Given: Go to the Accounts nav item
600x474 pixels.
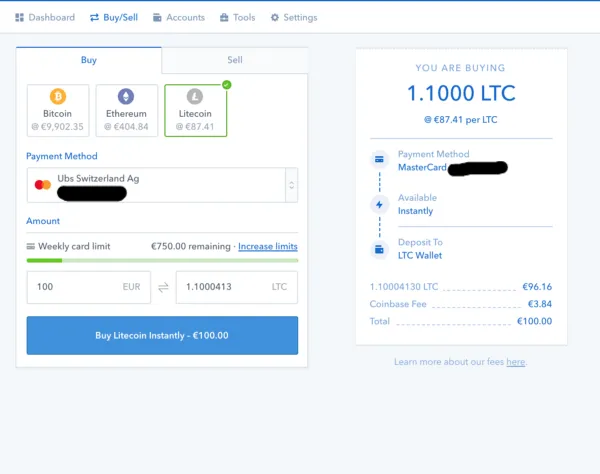Looking at the screenshot, I should click(179, 18).
